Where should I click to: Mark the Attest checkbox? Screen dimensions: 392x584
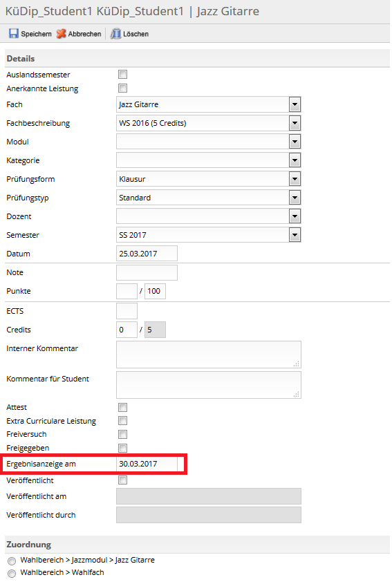pos(122,407)
